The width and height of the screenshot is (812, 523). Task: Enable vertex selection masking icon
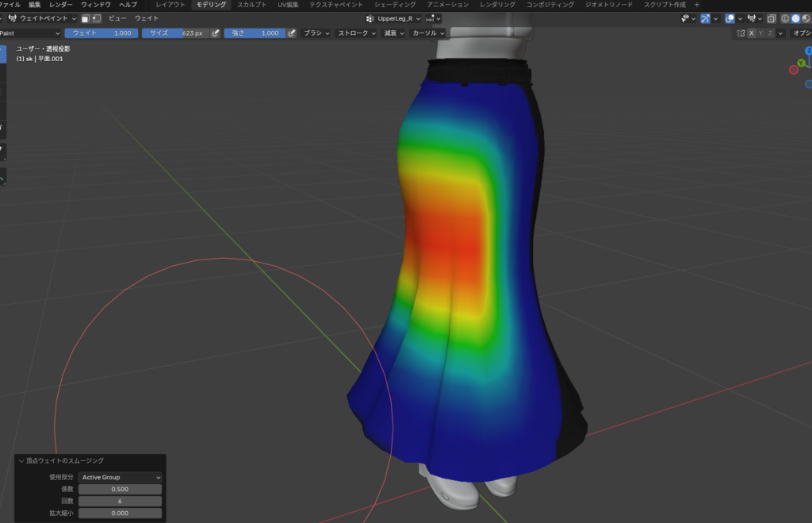(x=96, y=18)
